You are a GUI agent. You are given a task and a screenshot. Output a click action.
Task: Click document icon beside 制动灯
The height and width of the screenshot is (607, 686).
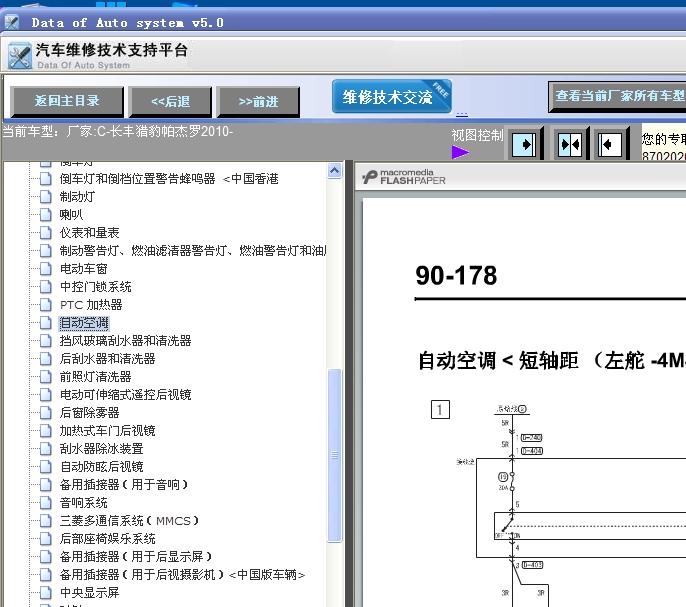click(46, 196)
